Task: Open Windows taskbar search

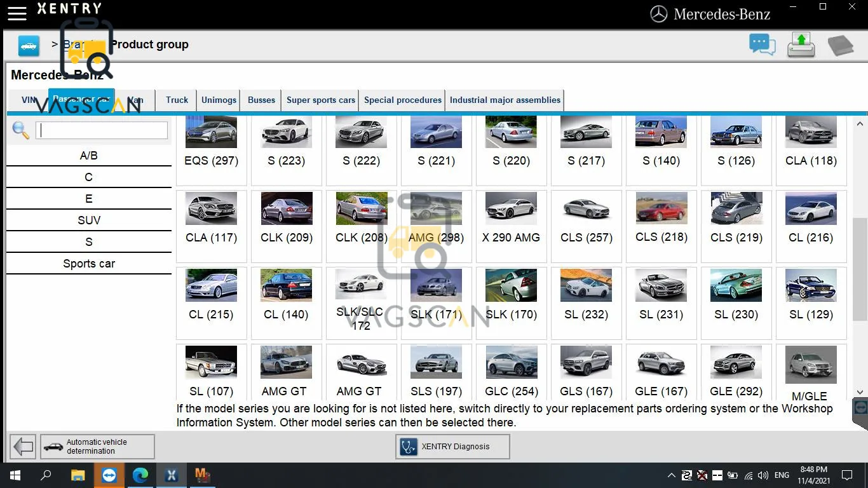Action: (x=46, y=475)
